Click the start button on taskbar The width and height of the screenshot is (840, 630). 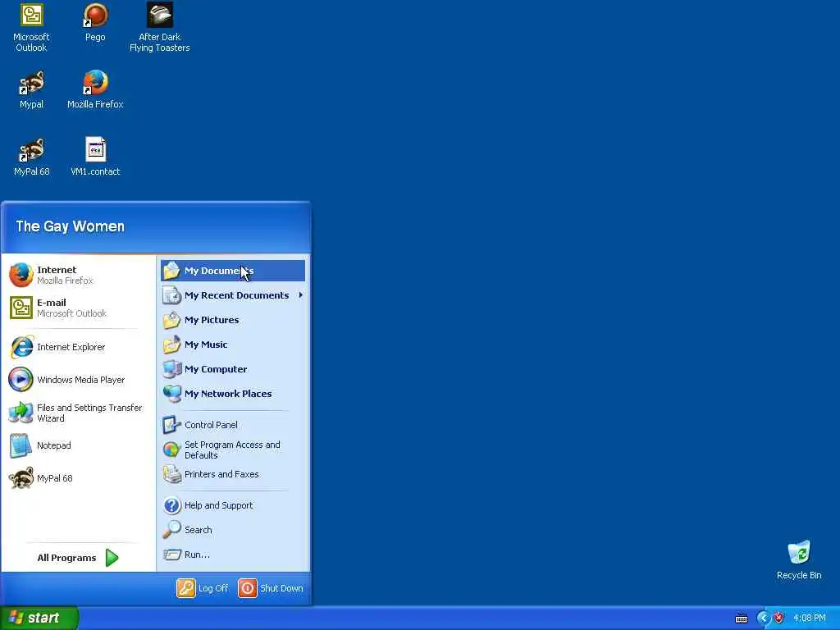[39, 618]
